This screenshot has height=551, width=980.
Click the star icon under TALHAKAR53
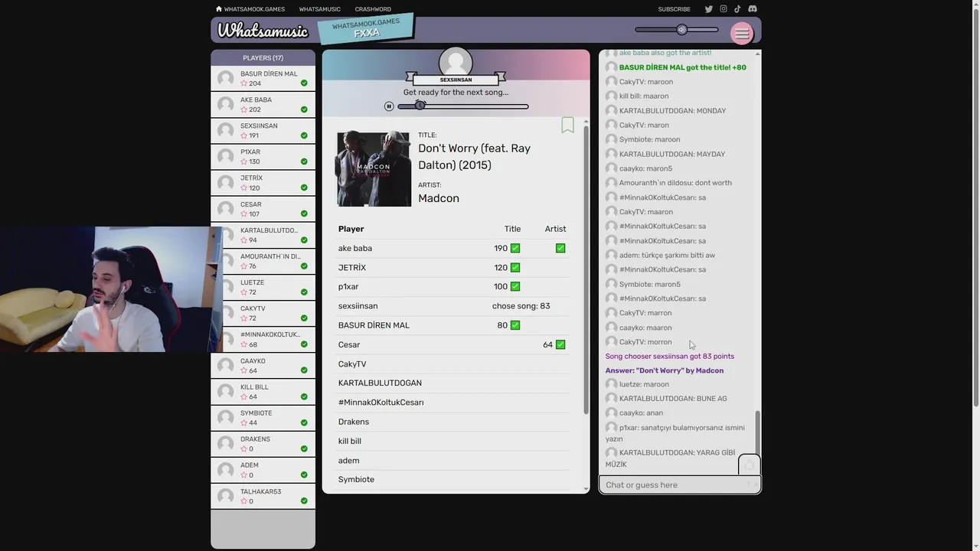coord(244,501)
